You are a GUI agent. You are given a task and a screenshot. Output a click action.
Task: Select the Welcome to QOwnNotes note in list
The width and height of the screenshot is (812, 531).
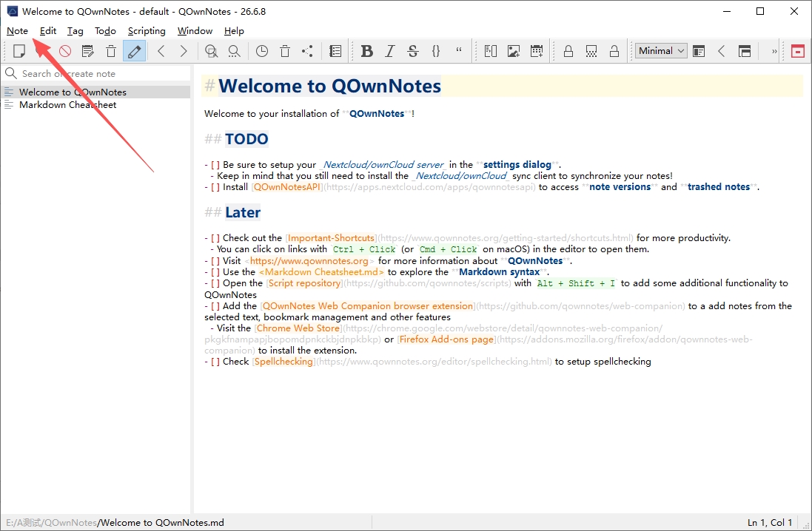(x=96, y=92)
